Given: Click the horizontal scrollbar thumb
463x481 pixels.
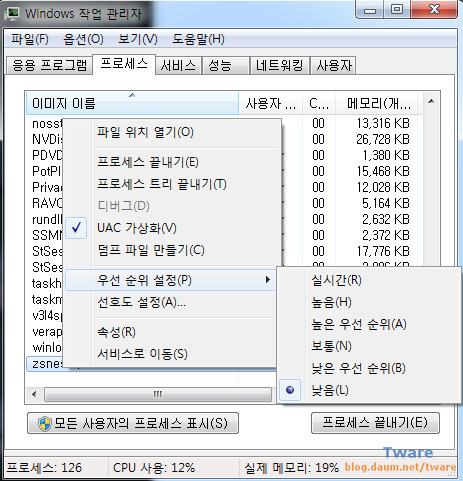Looking at the screenshot, I should tap(158, 395).
